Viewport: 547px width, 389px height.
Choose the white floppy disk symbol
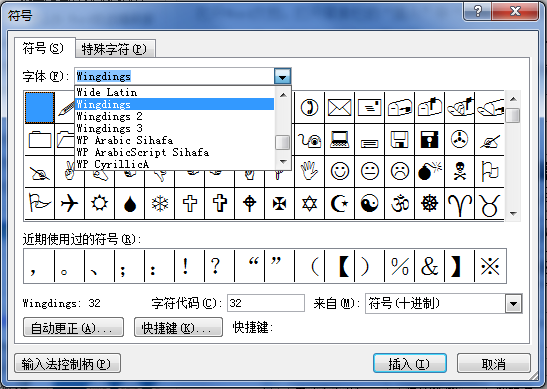click(x=399, y=140)
